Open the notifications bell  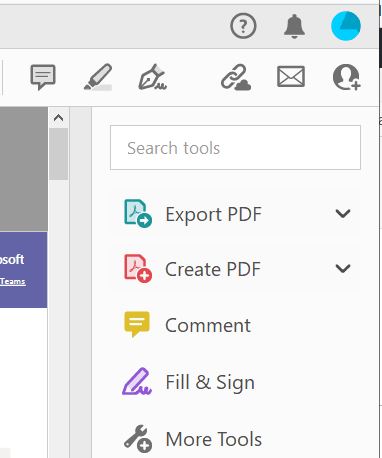pyautogui.click(x=294, y=26)
